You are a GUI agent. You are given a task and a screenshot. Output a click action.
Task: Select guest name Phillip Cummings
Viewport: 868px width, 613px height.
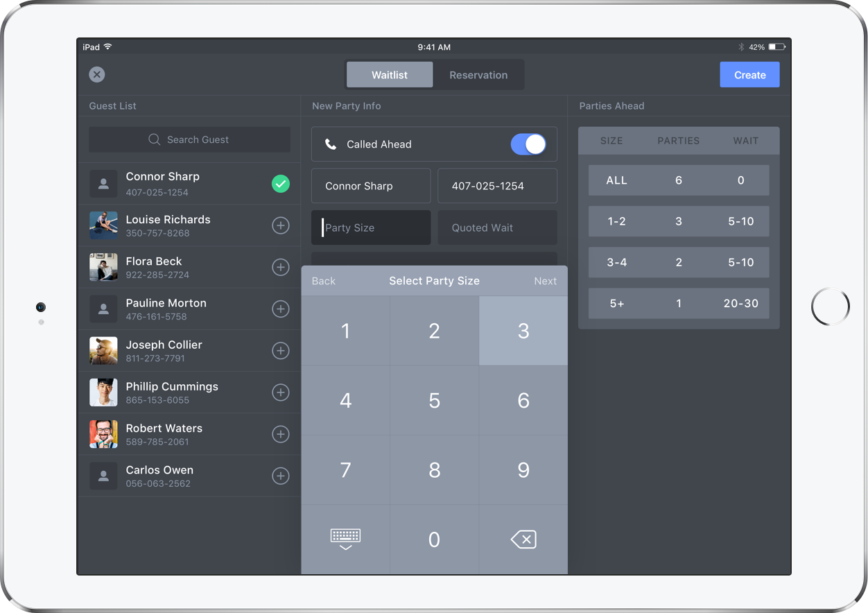172,386
